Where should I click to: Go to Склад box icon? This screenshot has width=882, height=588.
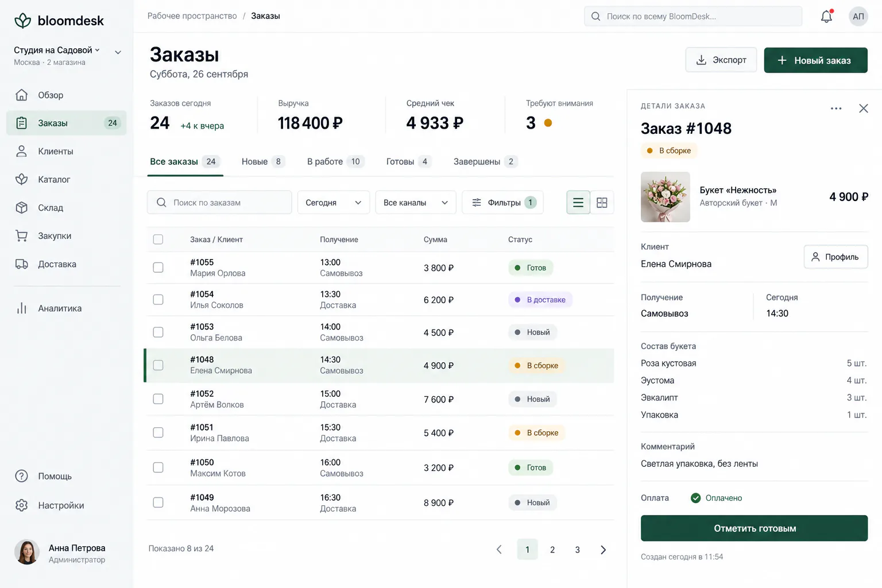click(21, 207)
